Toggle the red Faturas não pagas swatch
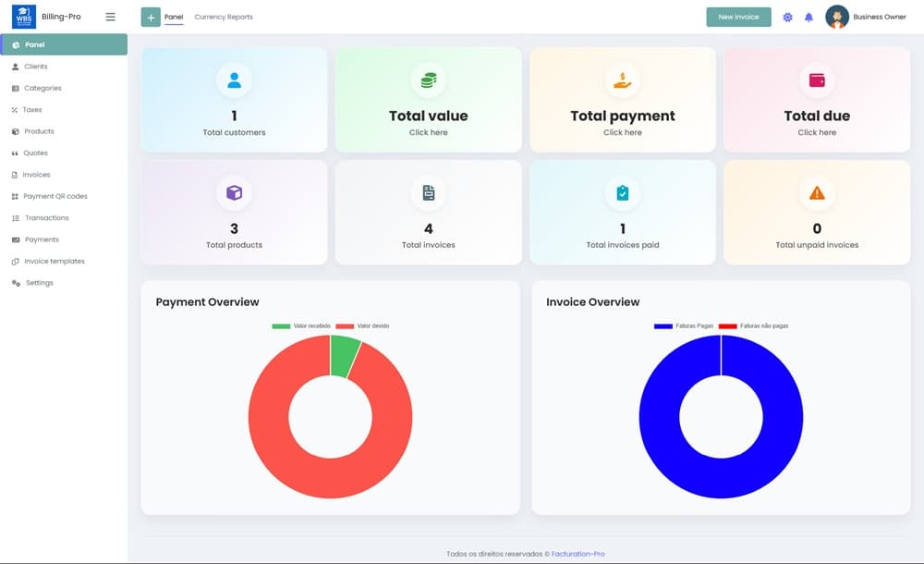 (727, 326)
